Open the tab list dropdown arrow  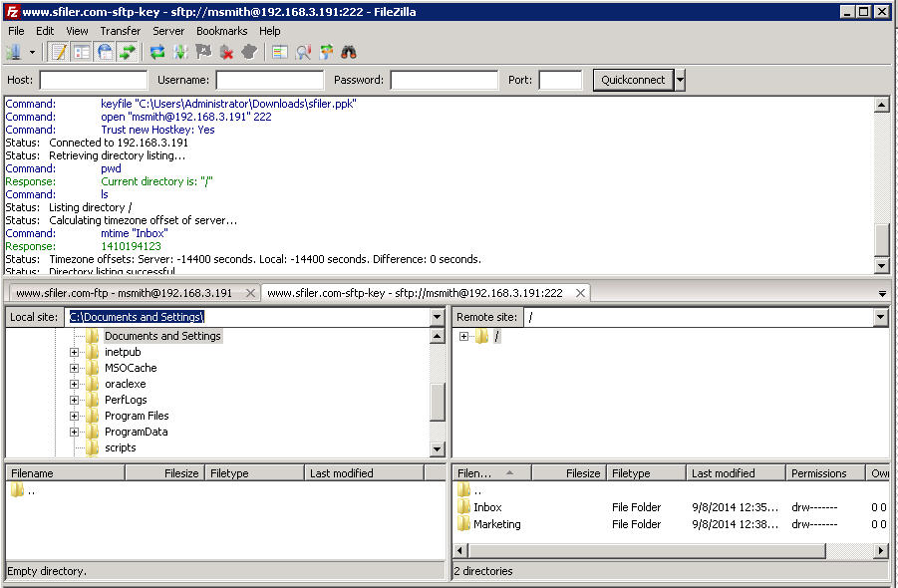882,294
